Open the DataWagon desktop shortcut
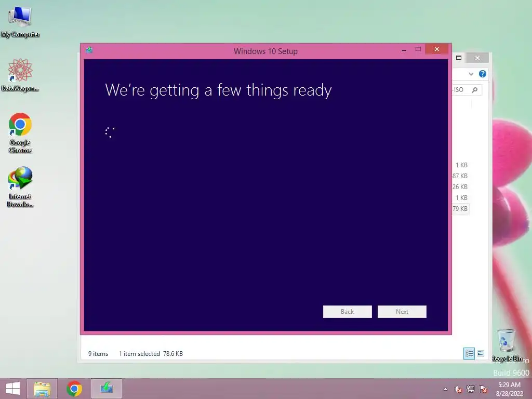 [x=20, y=75]
